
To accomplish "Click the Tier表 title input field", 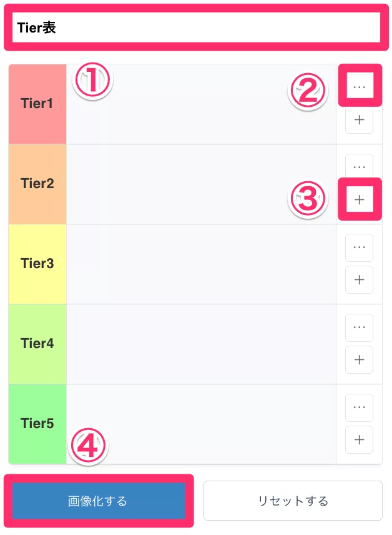I will [x=195, y=28].
